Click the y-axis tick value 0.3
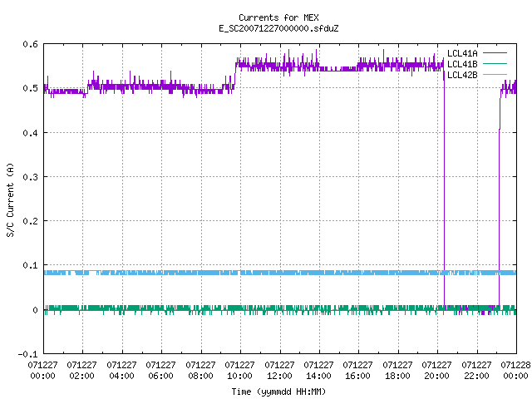 [x=30, y=177]
